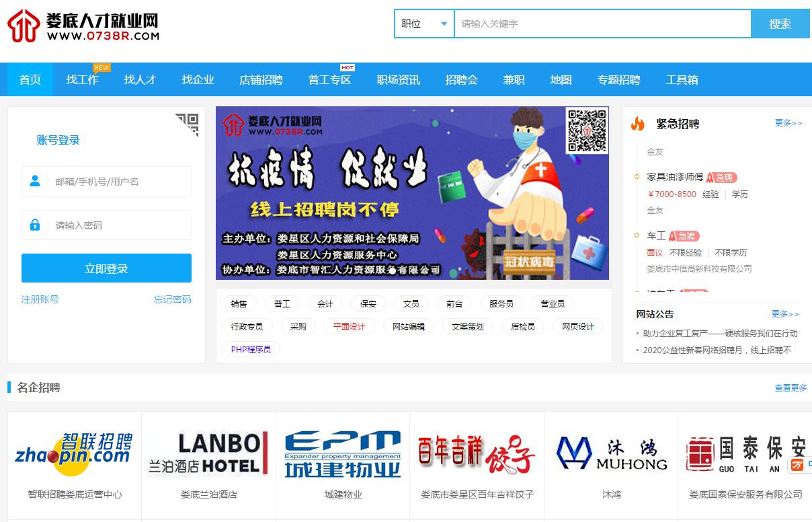812x522 pixels.
Task: Click the flame icon beside 紧急招聘
Action: click(637, 124)
